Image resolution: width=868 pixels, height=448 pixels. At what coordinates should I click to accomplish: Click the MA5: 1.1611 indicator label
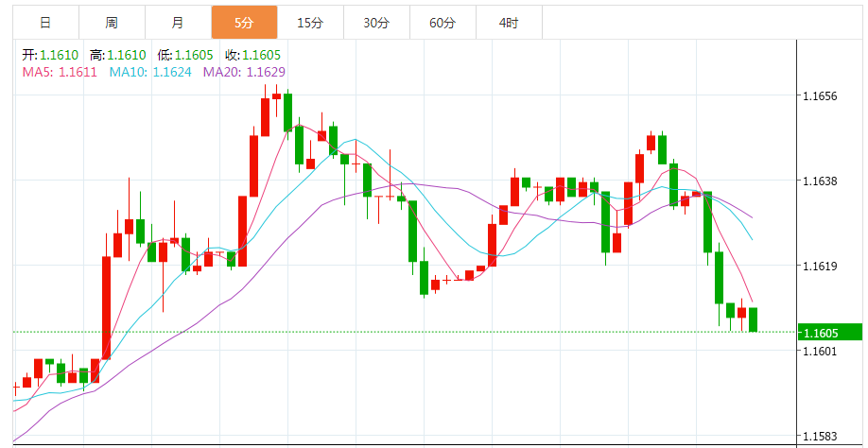[60, 71]
